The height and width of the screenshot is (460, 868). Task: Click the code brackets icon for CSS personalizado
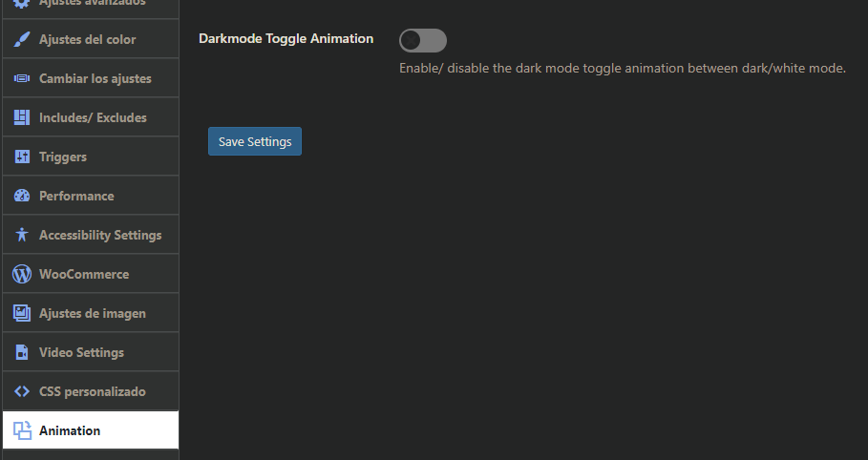[x=22, y=391]
